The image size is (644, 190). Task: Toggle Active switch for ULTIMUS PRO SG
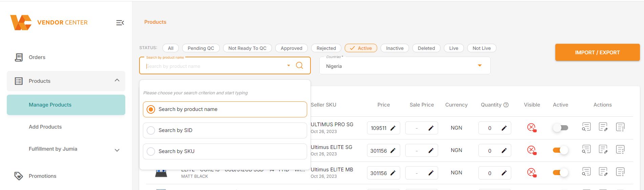point(560,128)
